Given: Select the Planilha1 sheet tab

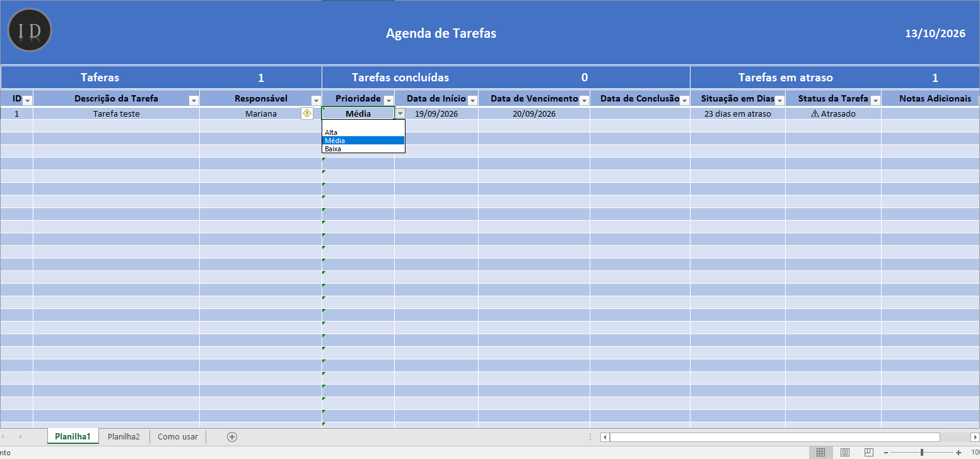Looking at the screenshot, I should point(73,436).
